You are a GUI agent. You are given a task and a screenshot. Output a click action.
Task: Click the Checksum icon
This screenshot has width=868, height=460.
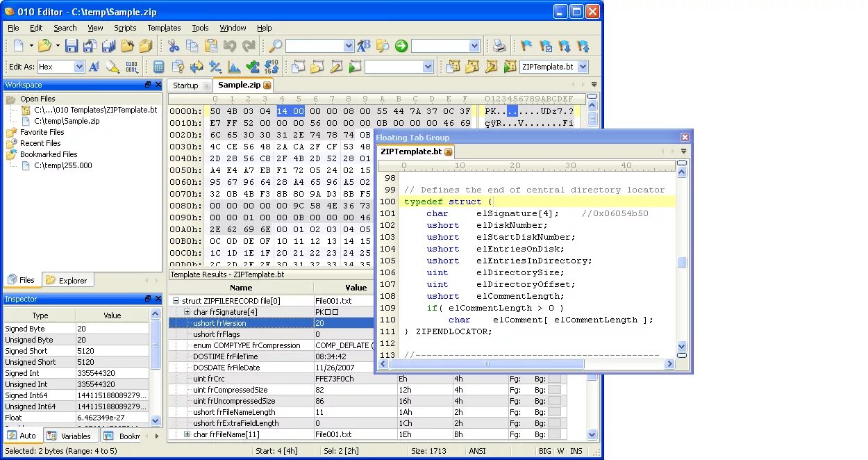[x=253, y=67]
